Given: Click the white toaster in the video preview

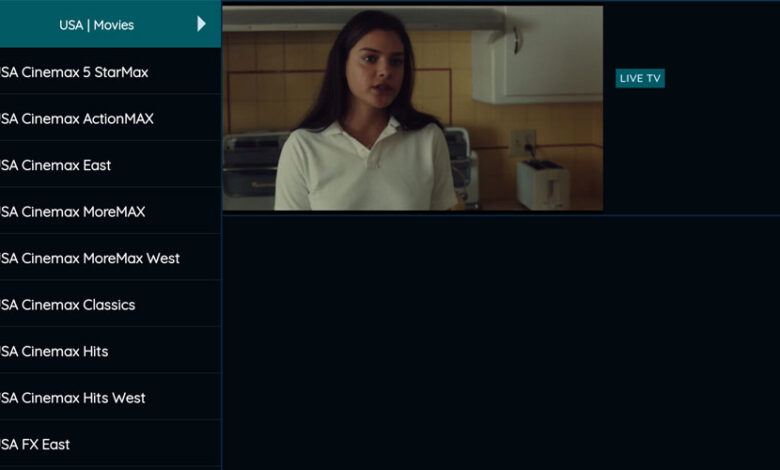Looking at the screenshot, I should click(543, 184).
